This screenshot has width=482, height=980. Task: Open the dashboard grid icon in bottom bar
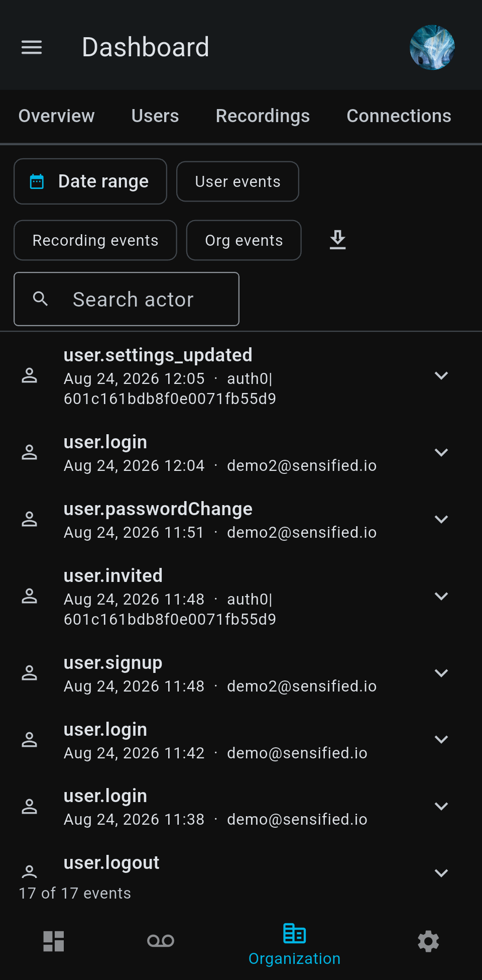pyautogui.click(x=54, y=941)
